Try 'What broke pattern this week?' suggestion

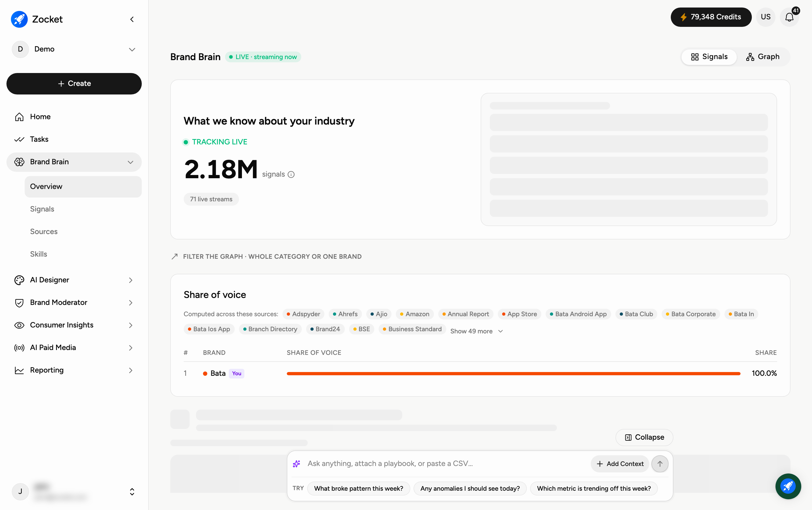click(358, 489)
